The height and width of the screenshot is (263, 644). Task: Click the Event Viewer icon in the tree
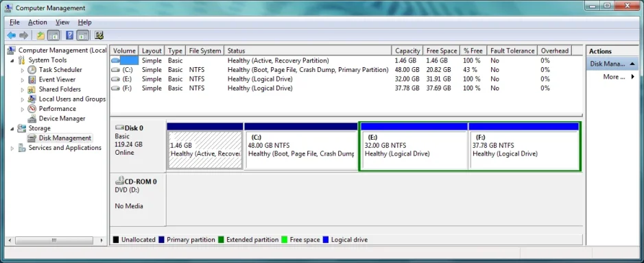pos(32,79)
